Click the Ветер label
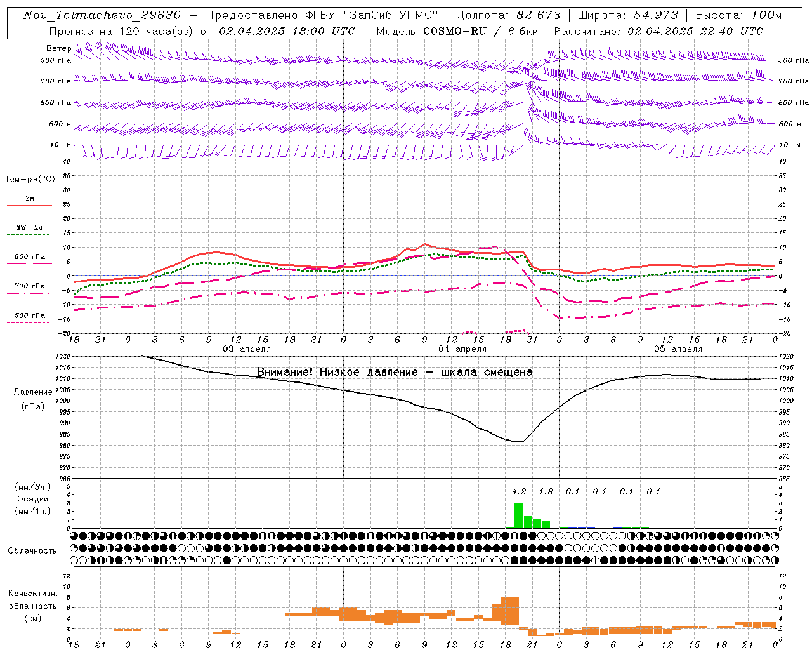This screenshot has width=812, height=650. 59,48
